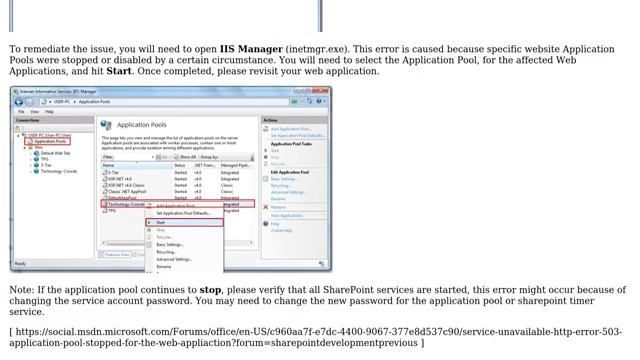
Task: Click Rename in the Actions pane
Action: click(278, 199)
